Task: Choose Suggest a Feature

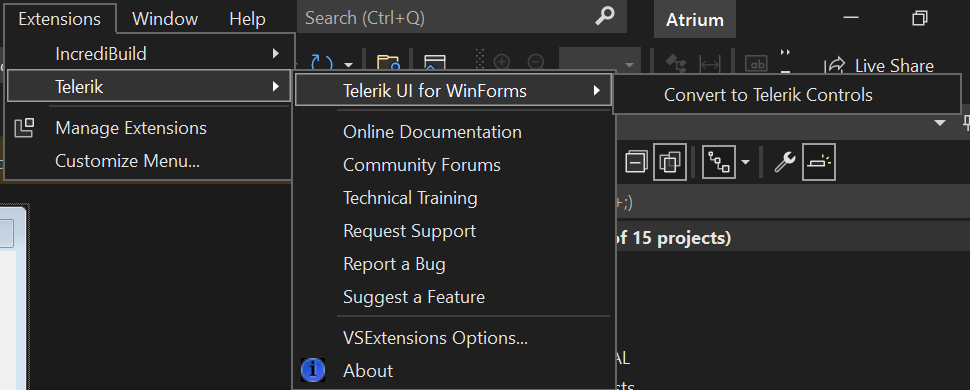Action: coord(453,297)
